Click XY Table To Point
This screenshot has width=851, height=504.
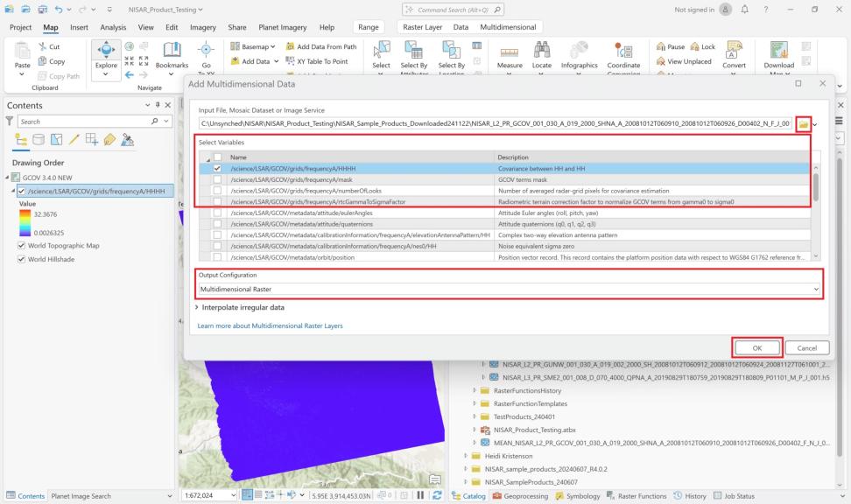coord(317,61)
